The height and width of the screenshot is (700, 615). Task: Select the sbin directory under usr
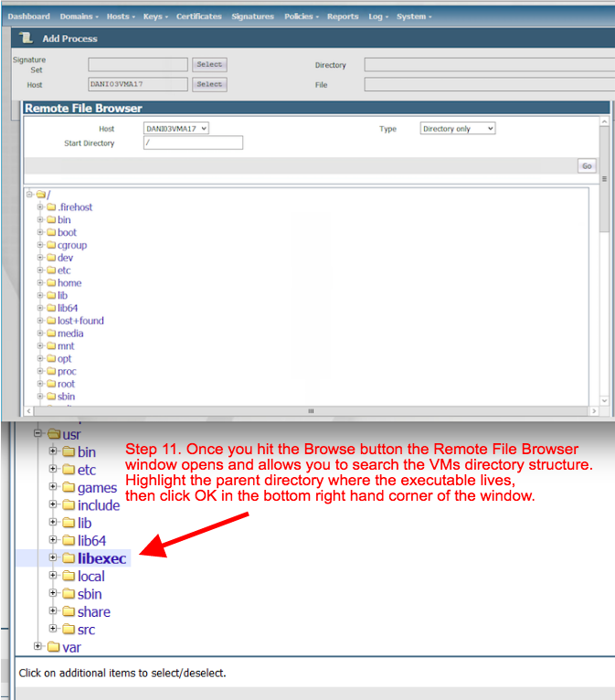click(90, 594)
